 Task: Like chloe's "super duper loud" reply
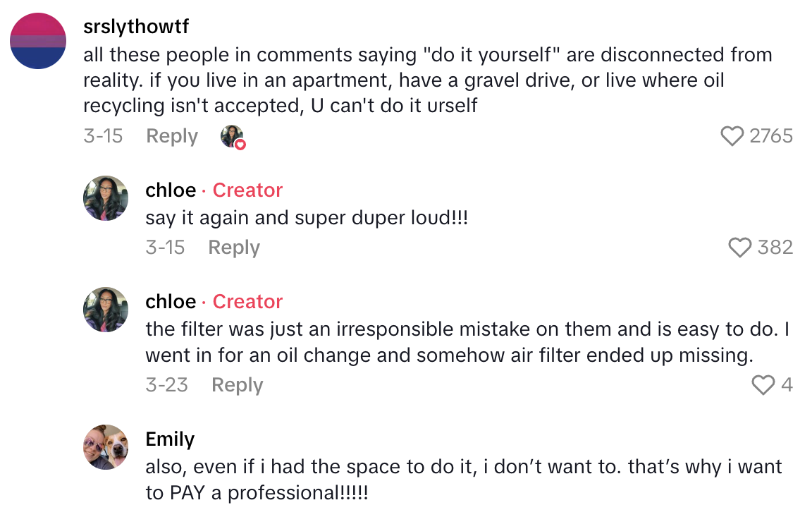(x=740, y=248)
